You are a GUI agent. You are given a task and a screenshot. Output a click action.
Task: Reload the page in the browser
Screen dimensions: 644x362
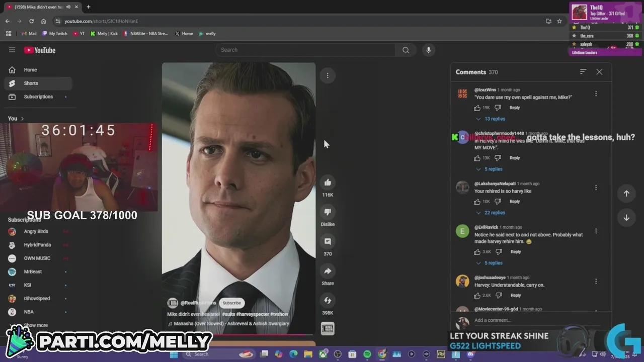31,21
